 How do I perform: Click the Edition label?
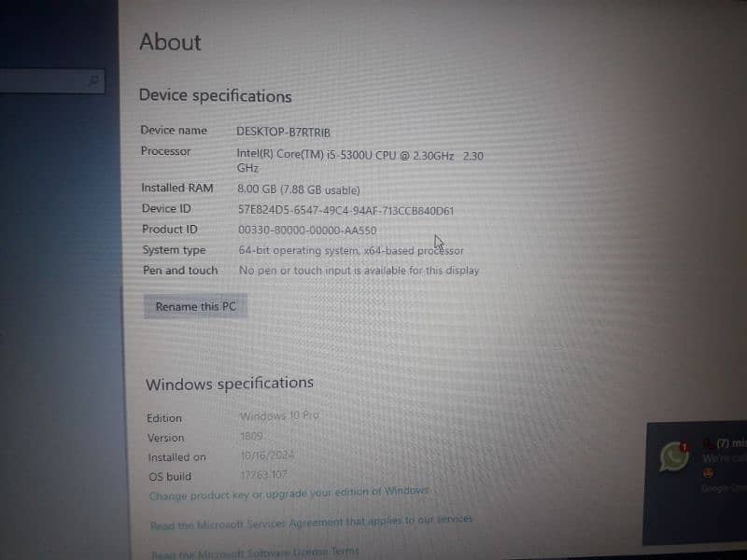pyautogui.click(x=164, y=418)
